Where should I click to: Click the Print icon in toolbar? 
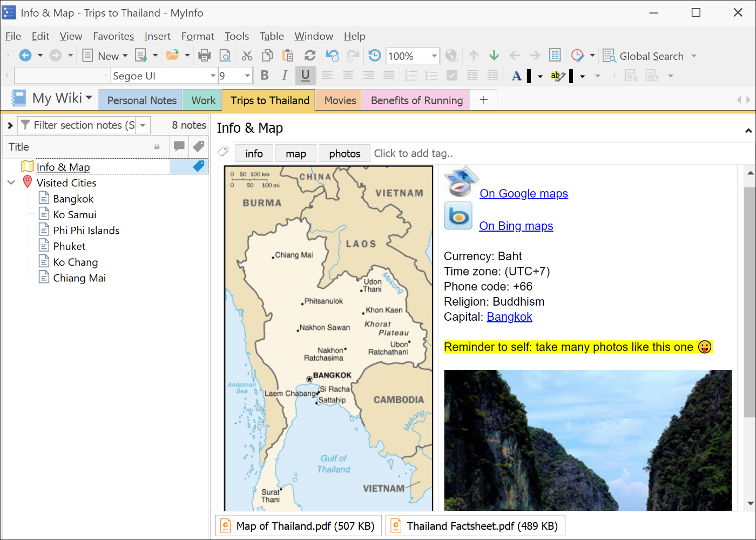click(204, 56)
